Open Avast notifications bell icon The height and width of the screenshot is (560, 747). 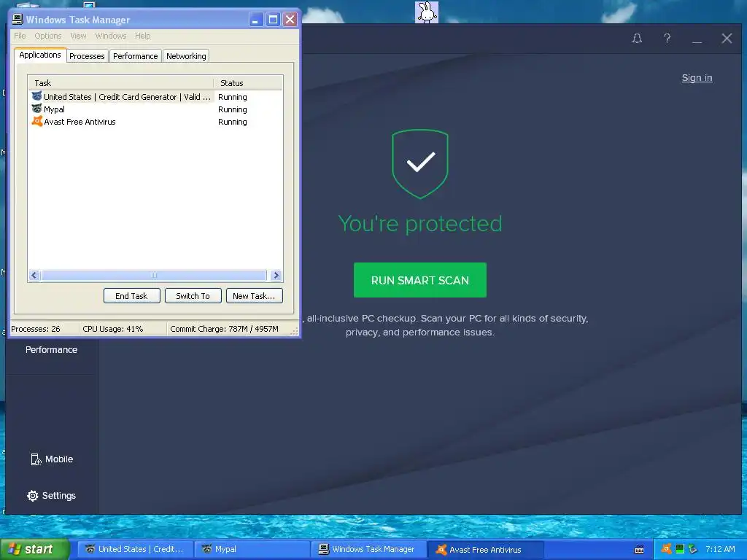coord(637,38)
